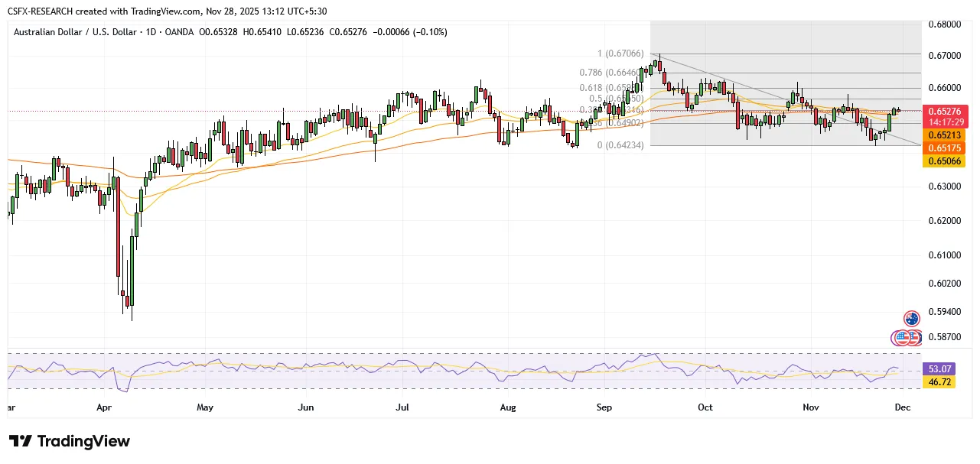Click the Nov label on time axis
The height and width of the screenshot is (464, 980).
pos(811,407)
